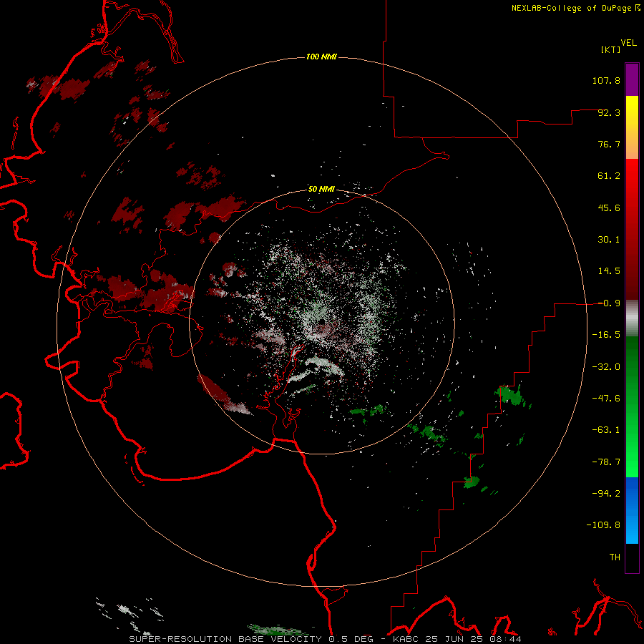Select the -16.5 scale value

606,335
